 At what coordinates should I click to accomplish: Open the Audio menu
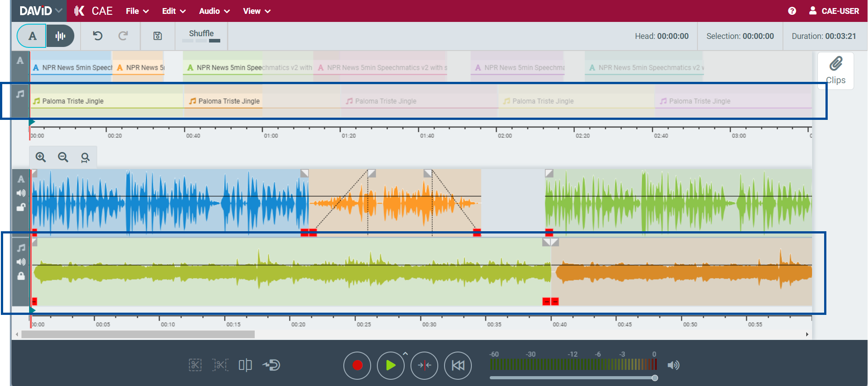coord(214,11)
